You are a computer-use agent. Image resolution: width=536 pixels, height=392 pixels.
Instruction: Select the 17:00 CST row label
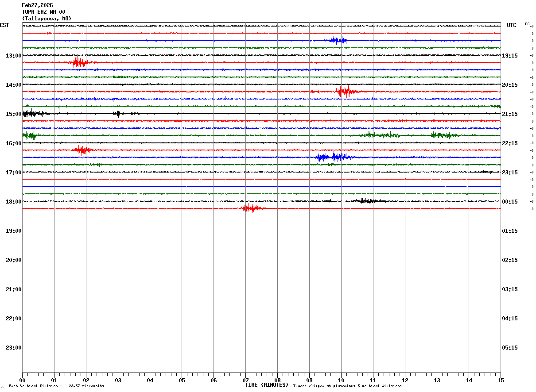click(x=14, y=172)
